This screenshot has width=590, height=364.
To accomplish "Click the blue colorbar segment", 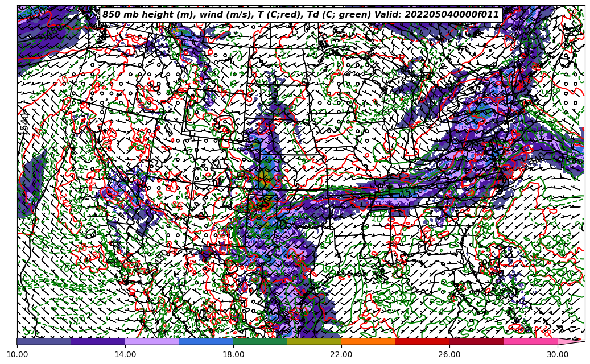I will [x=206, y=342].
